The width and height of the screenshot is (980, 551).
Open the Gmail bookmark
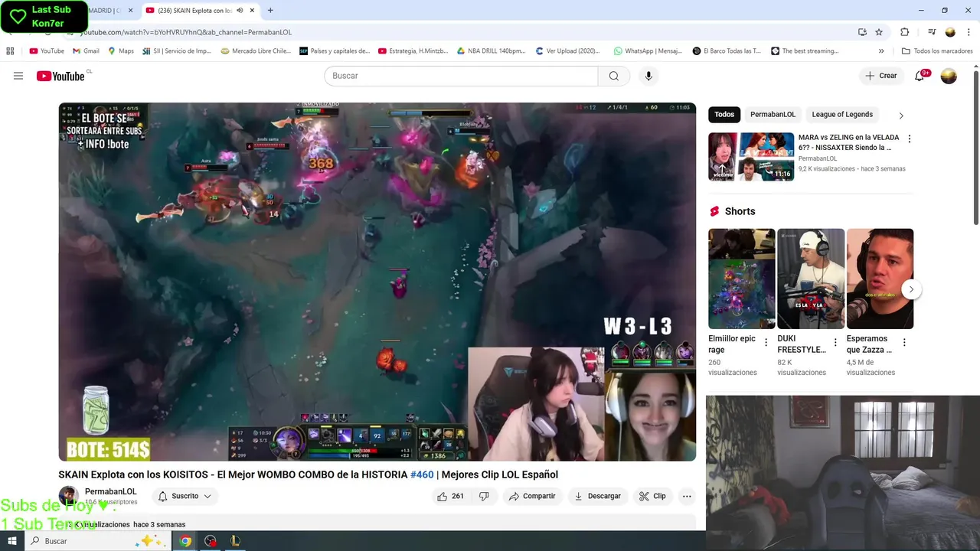(x=86, y=51)
